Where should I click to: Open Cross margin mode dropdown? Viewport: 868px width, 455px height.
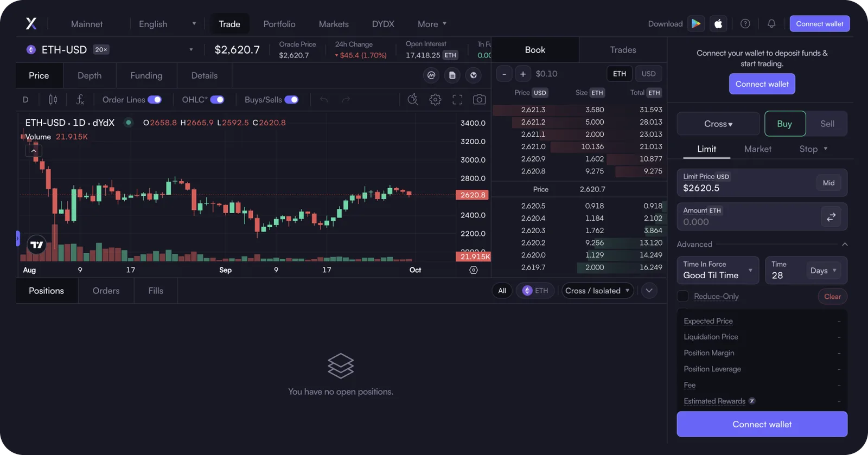pyautogui.click(x=718, y=124)
